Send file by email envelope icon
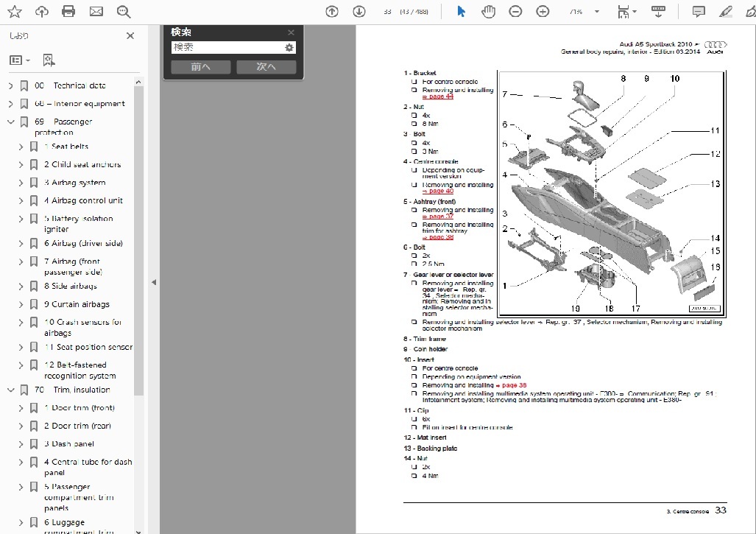 pos(96,12)
